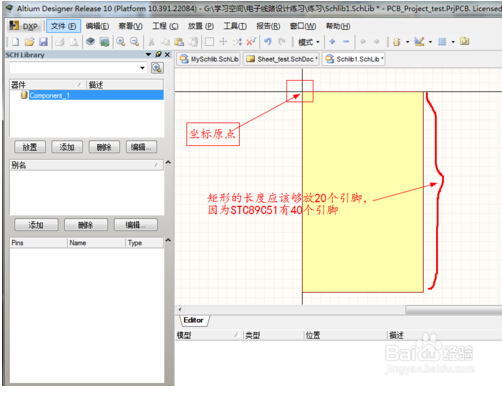Screen dimensions: 502x395
Task: Open the SCH Library panel options arrow
Action: pos(149,54)
